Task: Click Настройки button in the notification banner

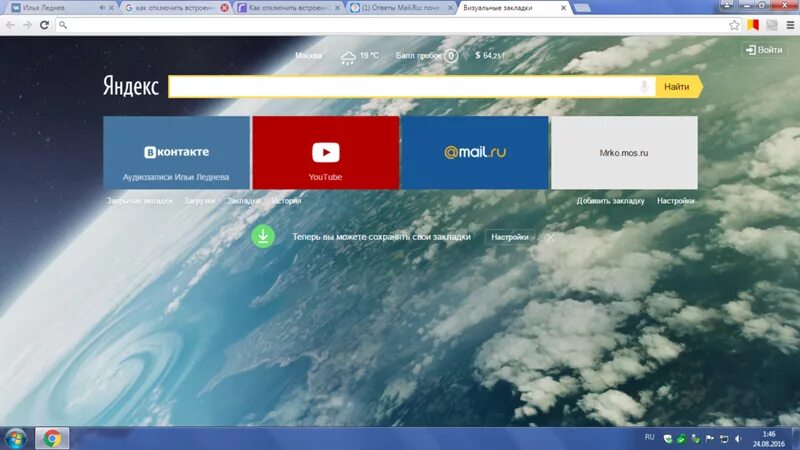Action: (510, 237)
